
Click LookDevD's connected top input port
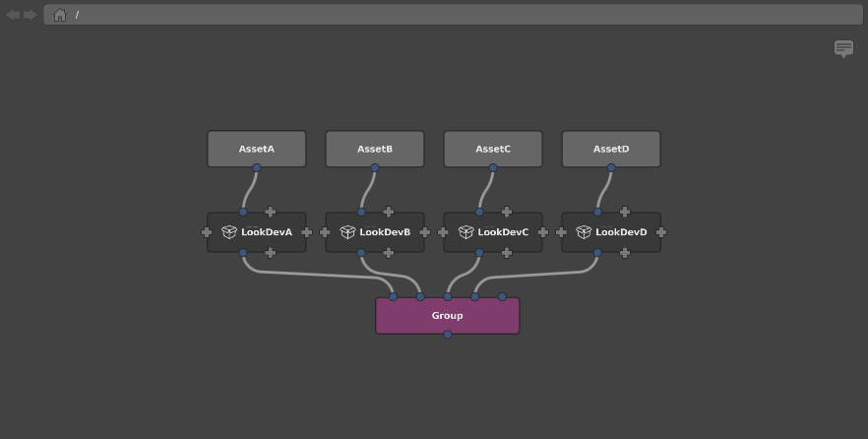(597, 212)
